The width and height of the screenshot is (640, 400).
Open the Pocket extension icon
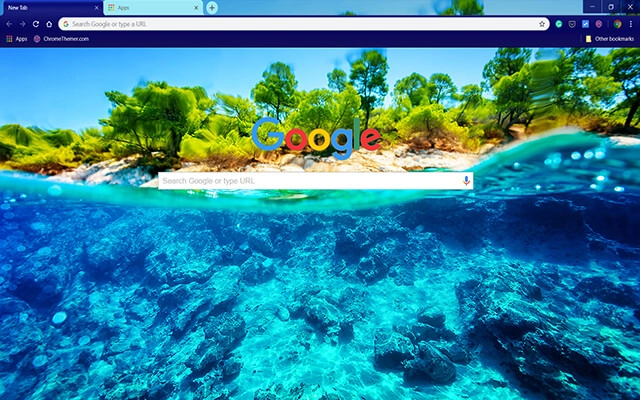pos(572,24)
